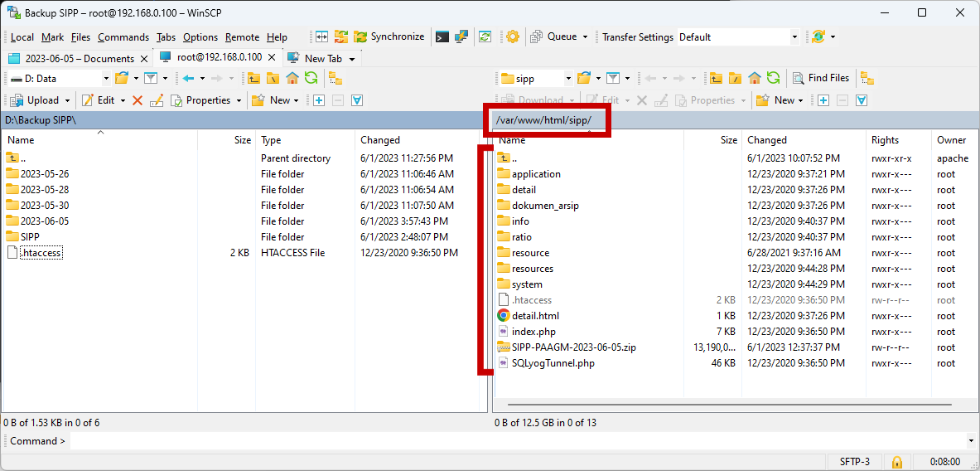Click the Synchronize toolbar button
The width and height of the screenshot is (980, 471).
point(389,37)
